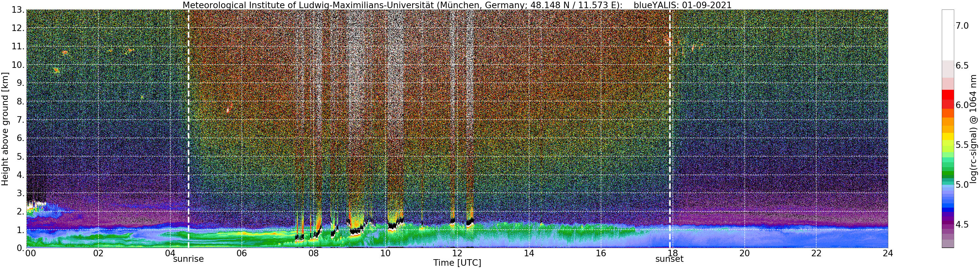Image resolution: width=980 pixels, height=269 pixels.
Task: Click the time-axis tick label '14'
Action: click(529, 253)
